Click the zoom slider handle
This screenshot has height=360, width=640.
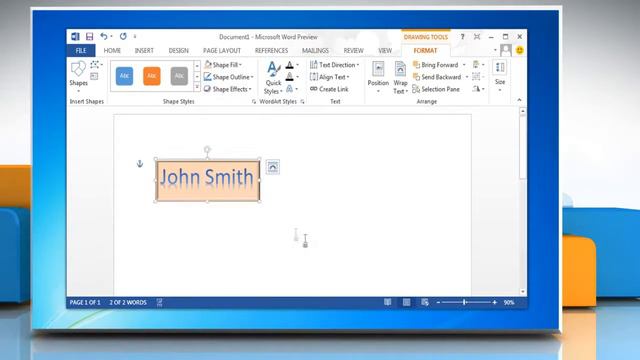[x=464, y=302]
